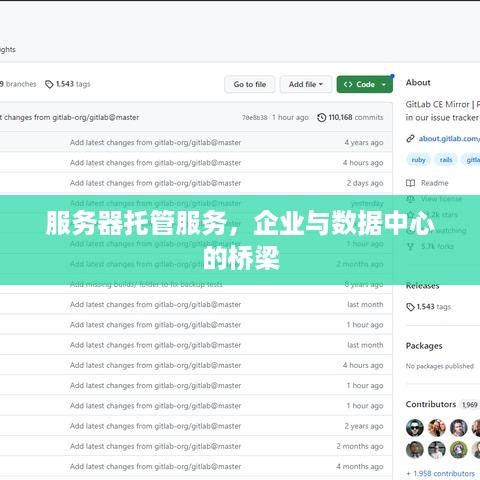Click the 2 days ago timestamp
The height and width of the screenshot is (480, 480).
365,183
